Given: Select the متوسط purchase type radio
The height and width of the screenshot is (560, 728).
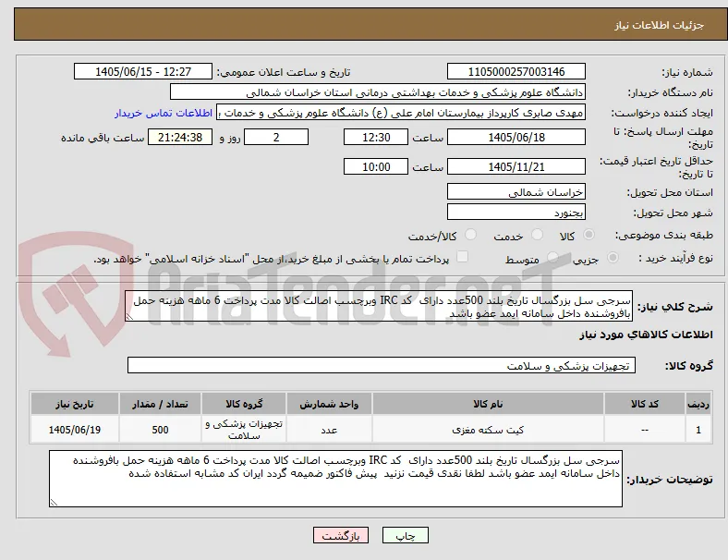Looking at the screenshot, I should pos(552,258).
